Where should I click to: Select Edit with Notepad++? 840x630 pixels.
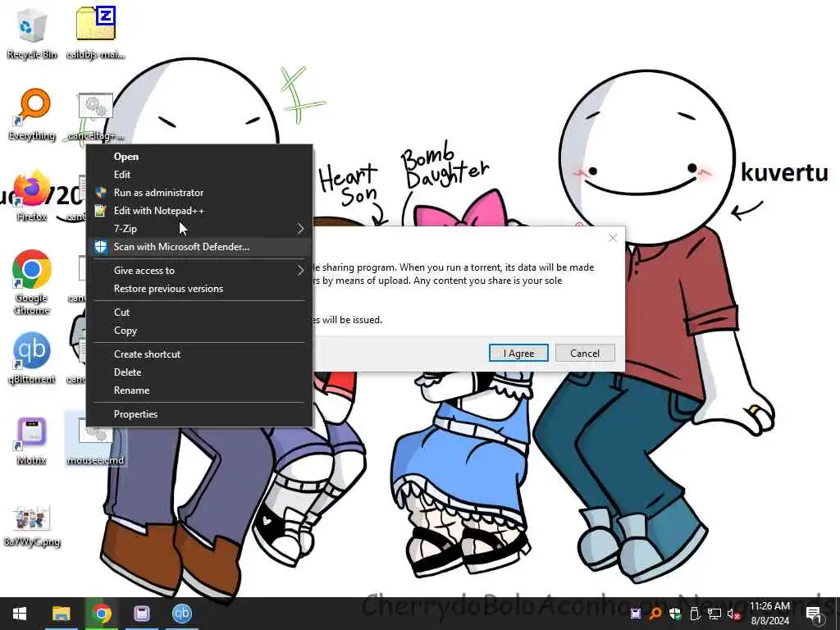coord(199,211)
